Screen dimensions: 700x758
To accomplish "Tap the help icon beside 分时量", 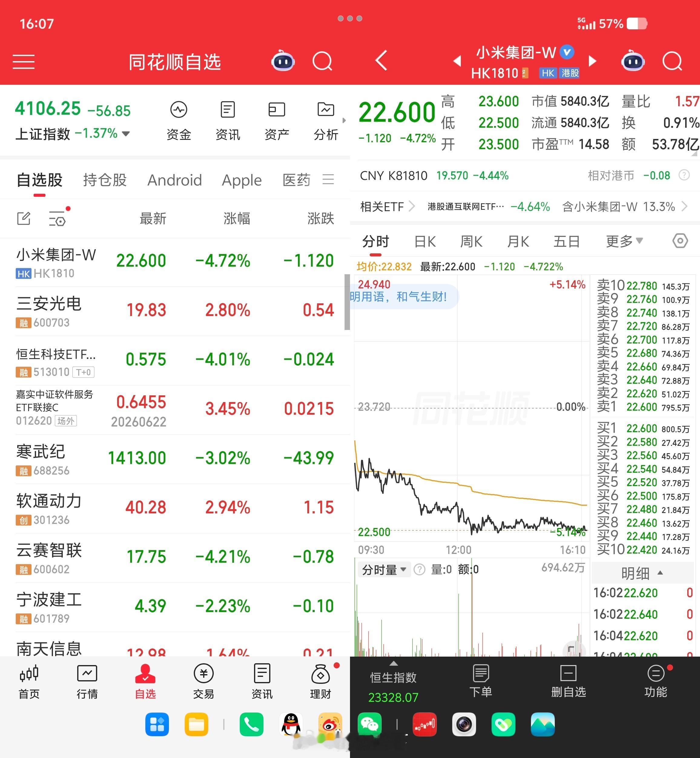I will pyautogui.click(x=419, y=569).
